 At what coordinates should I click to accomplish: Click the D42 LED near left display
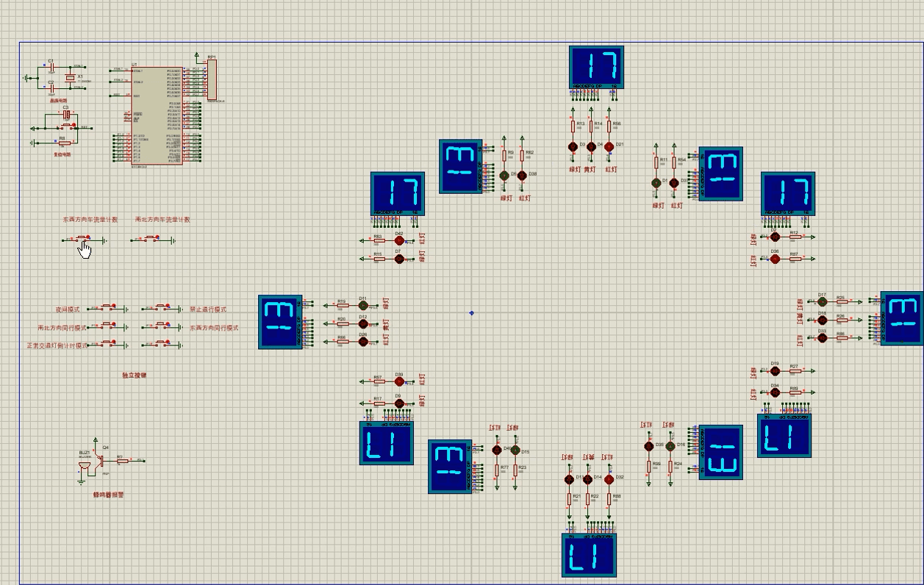399,240
